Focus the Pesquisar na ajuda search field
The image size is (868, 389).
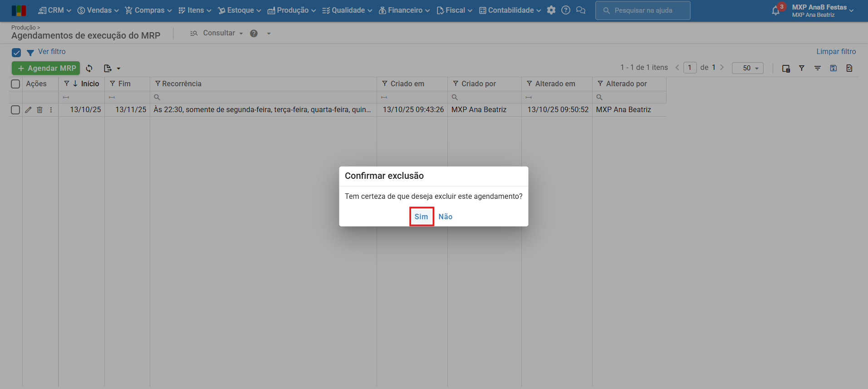(643, 10)
